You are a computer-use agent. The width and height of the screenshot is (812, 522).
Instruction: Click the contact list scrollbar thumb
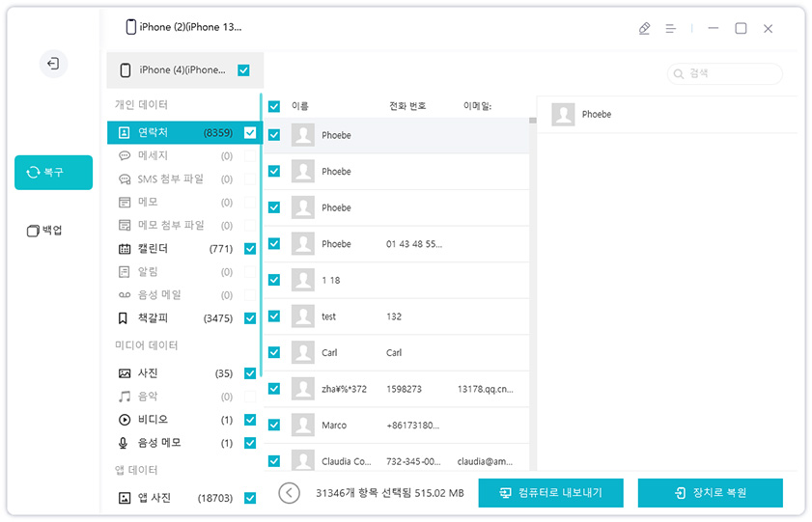532,120
